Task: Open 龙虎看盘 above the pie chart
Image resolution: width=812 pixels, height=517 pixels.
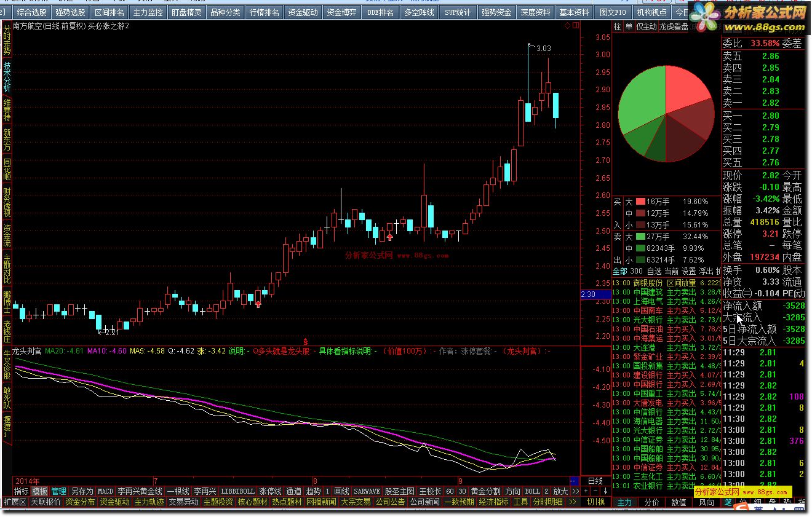Action: click(674, 26)
